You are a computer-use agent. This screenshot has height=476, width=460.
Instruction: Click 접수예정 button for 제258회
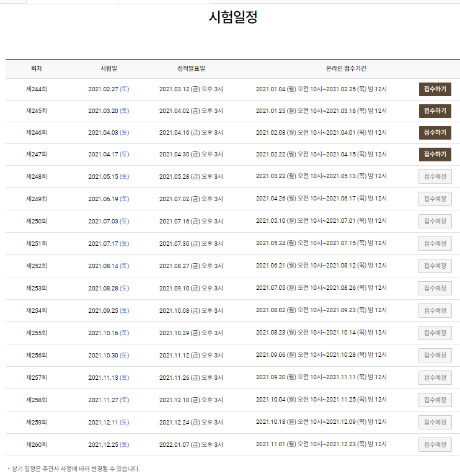(435, 400)
